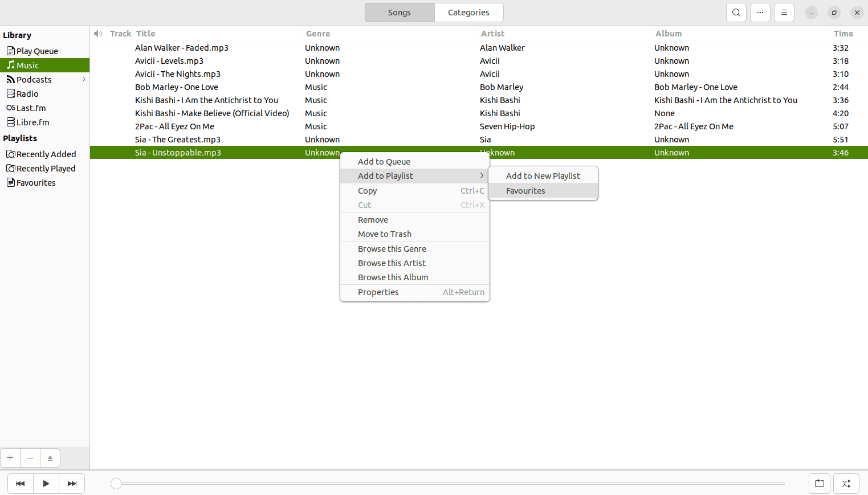This screenshot has width=868, height=495.
Task: Open the Play Queue in the sidebar
Action: [x=36, y=51]
